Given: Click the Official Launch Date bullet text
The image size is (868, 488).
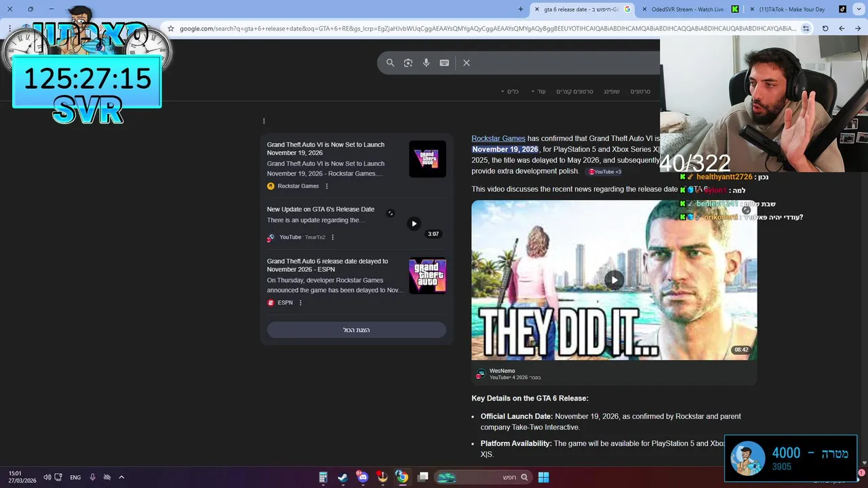Looking at the screenshot, I should pos(610,422).
